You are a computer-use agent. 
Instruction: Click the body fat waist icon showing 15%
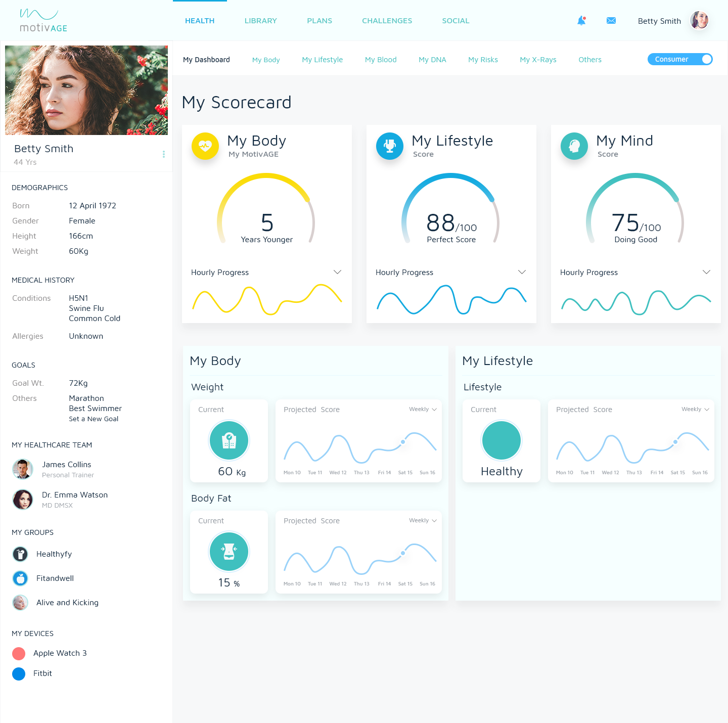point(229,552)
